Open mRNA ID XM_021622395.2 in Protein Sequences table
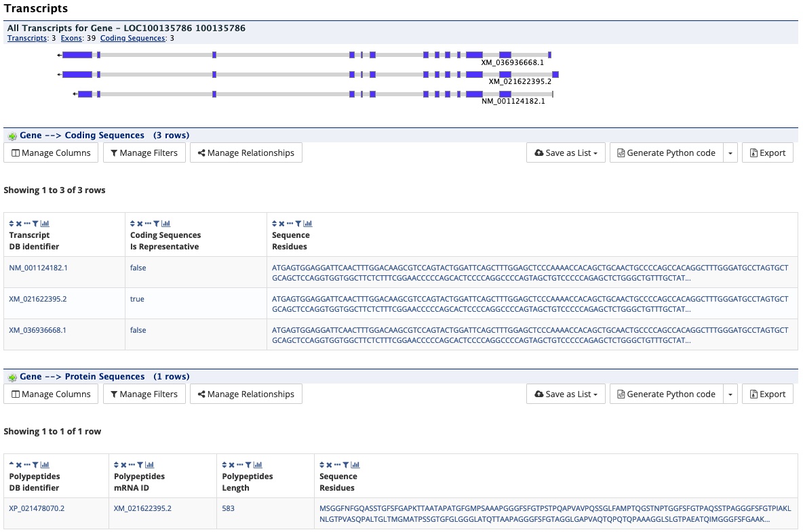The height and width of the screenshot is (532, 803). [143, 508]
